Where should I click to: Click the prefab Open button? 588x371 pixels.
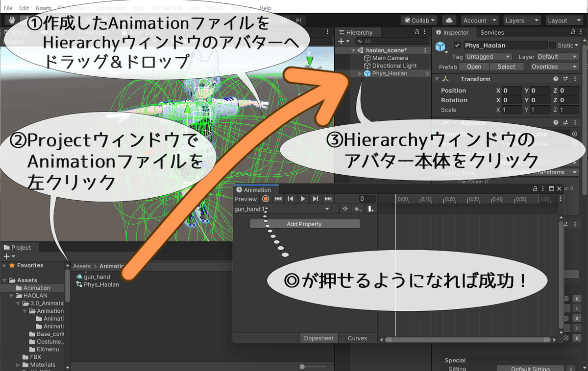click(474, 67)
